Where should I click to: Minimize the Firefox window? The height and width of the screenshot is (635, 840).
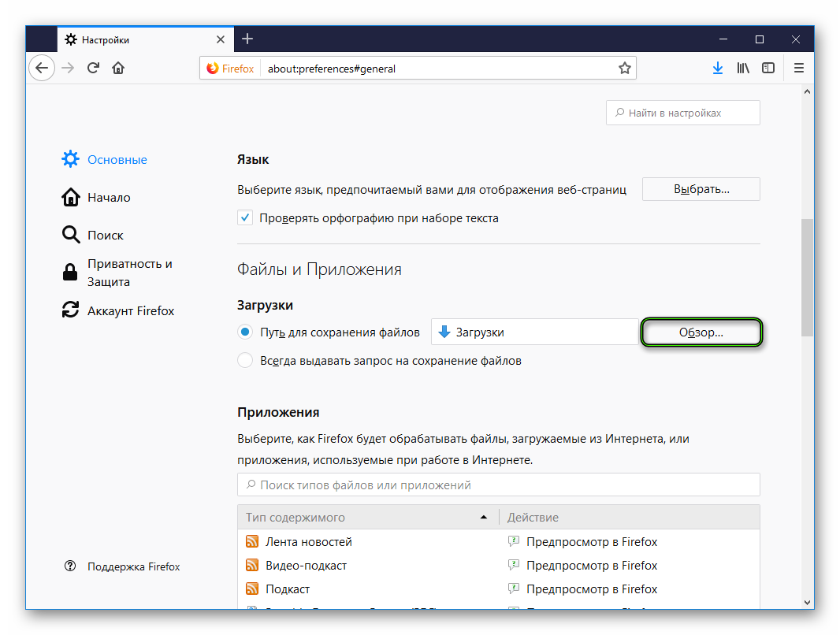[723, 39]
